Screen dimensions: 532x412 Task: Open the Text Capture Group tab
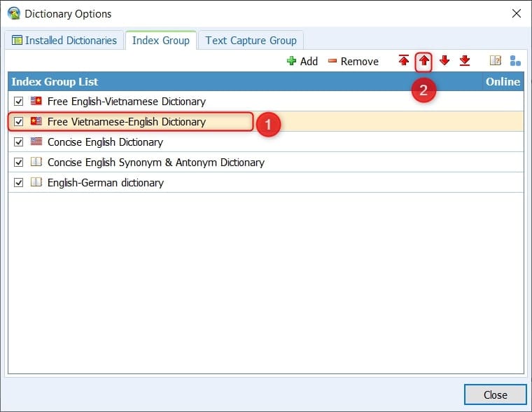click(251, 41)
